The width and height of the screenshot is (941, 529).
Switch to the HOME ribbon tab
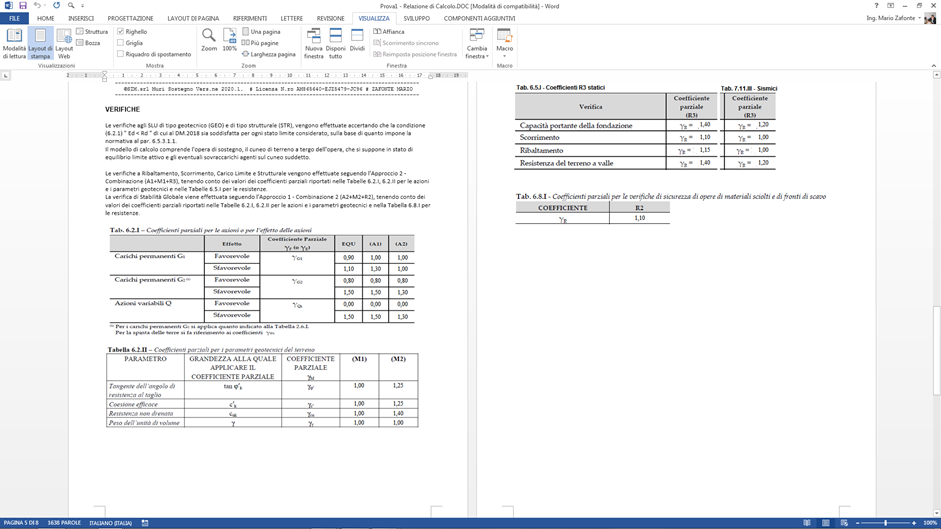click(46, 19)
